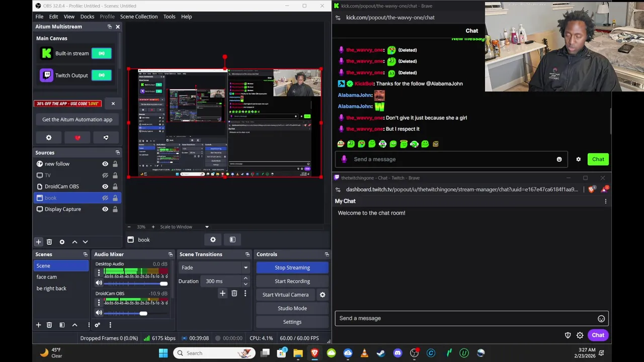Open the File menu
The width and height of the screenshot is (644, 362).
click(39, 17)
